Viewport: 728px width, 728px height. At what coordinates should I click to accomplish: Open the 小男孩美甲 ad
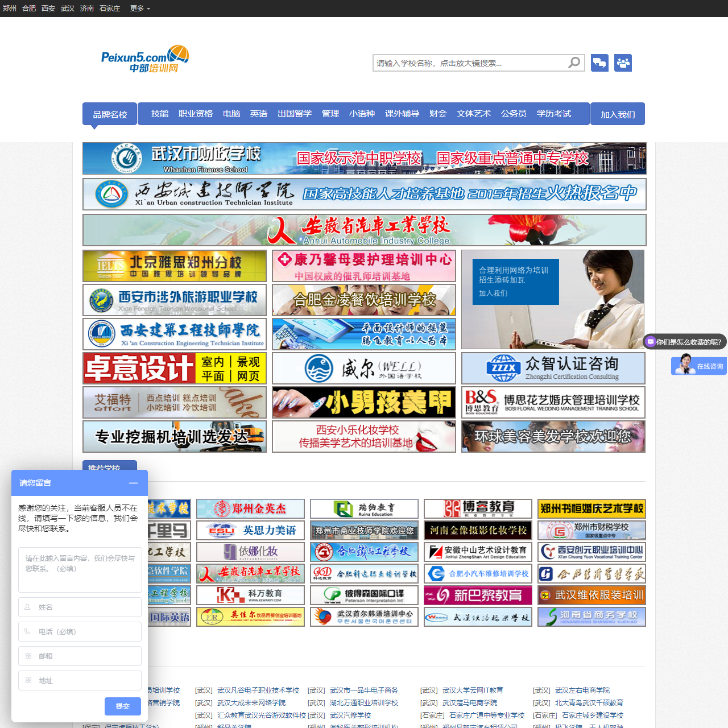364,402
